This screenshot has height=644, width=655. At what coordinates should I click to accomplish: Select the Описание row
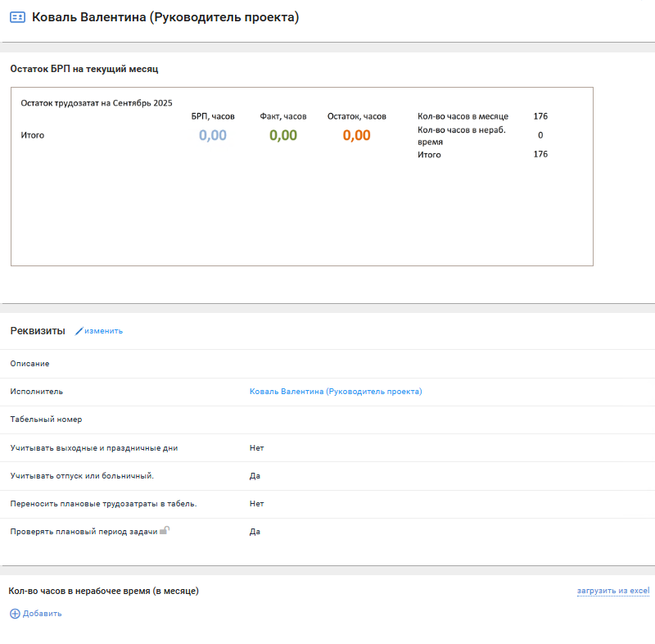[30, 363]
